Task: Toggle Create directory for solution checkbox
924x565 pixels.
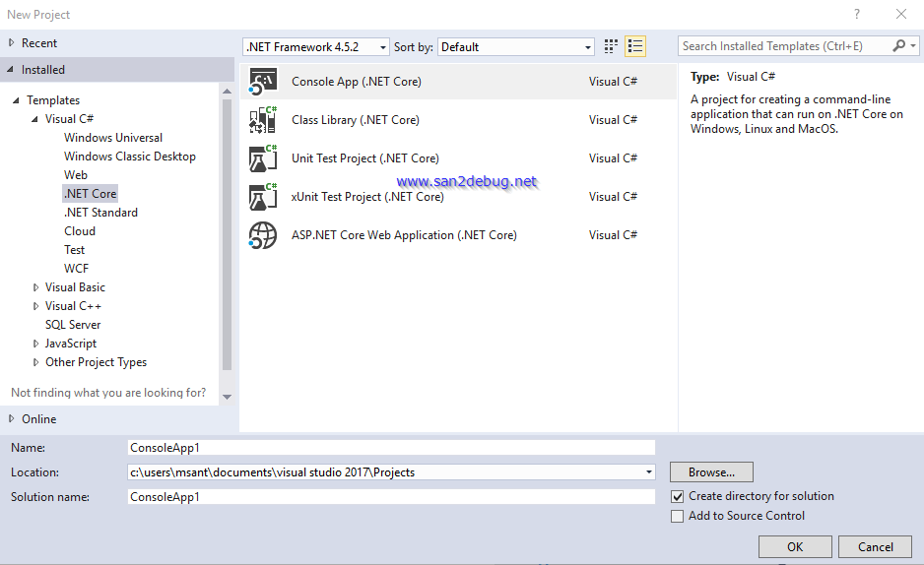Action: coord(678,497)
